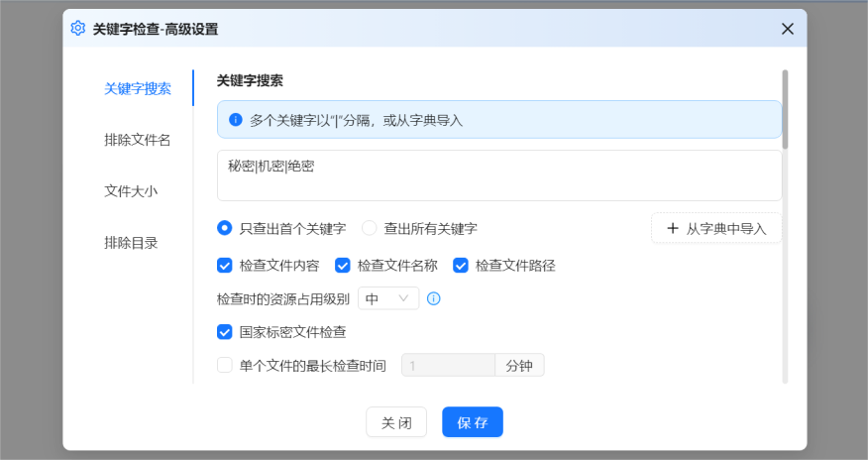
Task: Click the dialog's vertical scrollbar
Action: click(785, 109)
